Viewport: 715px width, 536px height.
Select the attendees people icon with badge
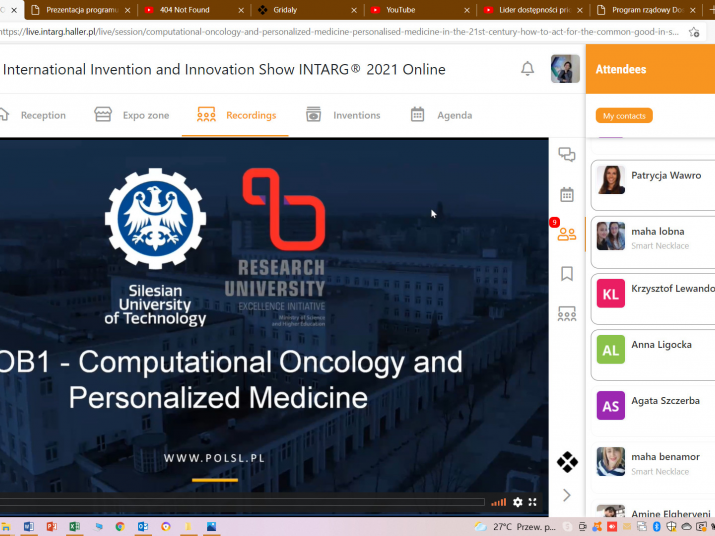click(x=567, y=234)
